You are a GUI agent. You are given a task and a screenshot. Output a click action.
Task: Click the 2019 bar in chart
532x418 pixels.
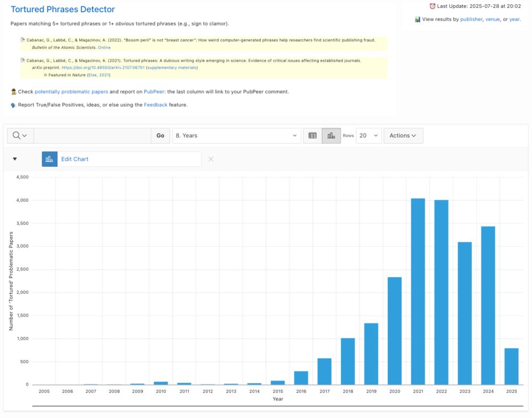(x=371, y=354)
